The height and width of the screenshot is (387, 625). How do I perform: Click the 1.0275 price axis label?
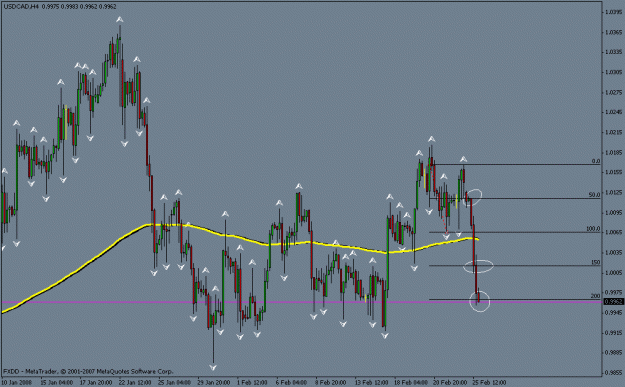pos(613,92)
